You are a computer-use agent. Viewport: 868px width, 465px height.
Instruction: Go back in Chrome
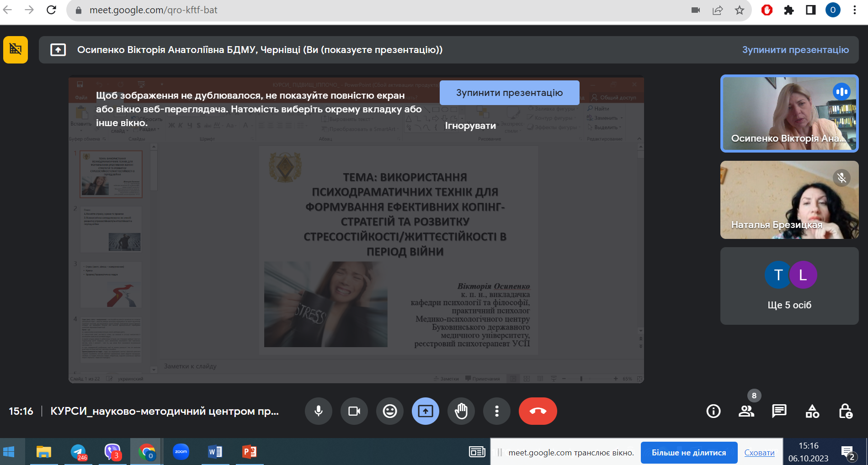[7, 10]
